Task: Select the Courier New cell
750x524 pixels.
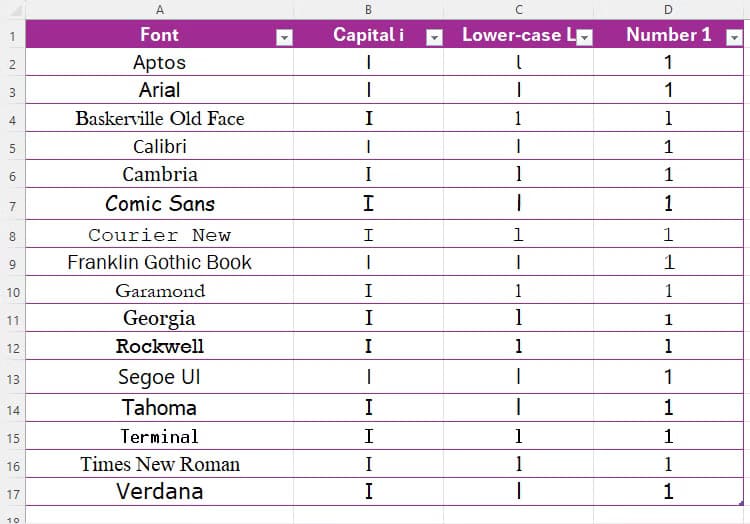Action: (x=159, y=235)
